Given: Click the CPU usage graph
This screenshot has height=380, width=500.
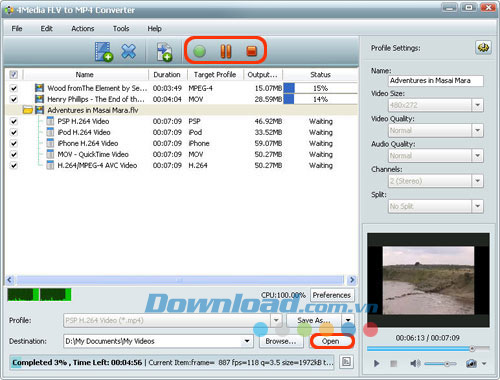Looking at the screenshot, I should point(39,295).
